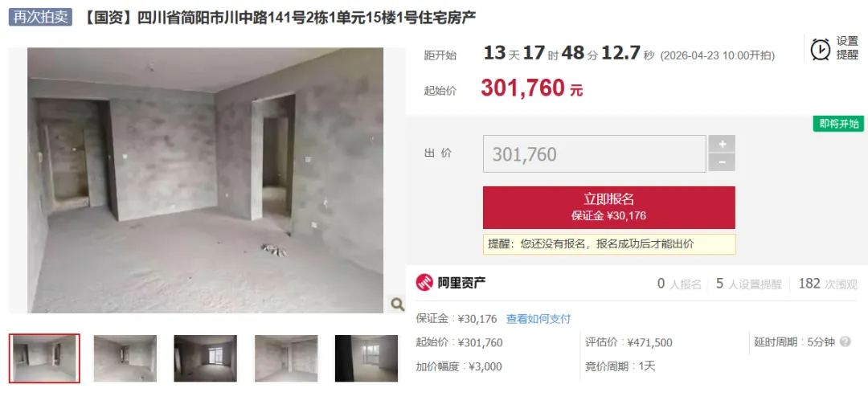
Task: Click the 立即报名 registration button
Action: [x=609, y=207]
